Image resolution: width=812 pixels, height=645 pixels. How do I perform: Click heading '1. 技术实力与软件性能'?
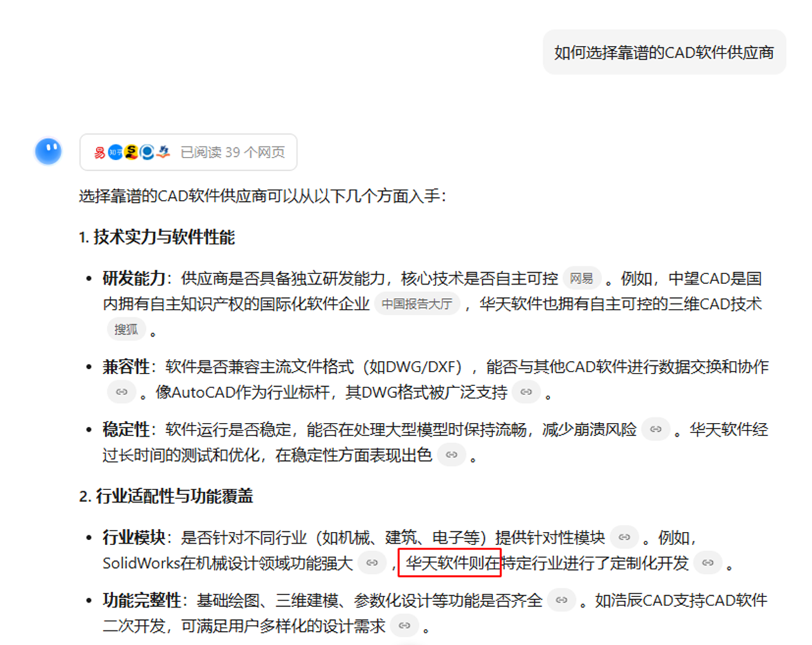click(x=157, y=237)
